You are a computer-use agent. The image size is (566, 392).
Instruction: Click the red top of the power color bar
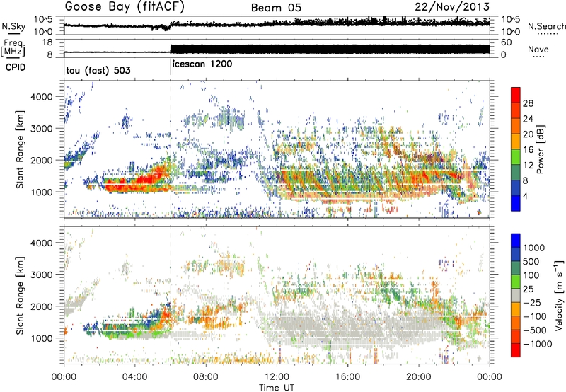pos(516,96)
